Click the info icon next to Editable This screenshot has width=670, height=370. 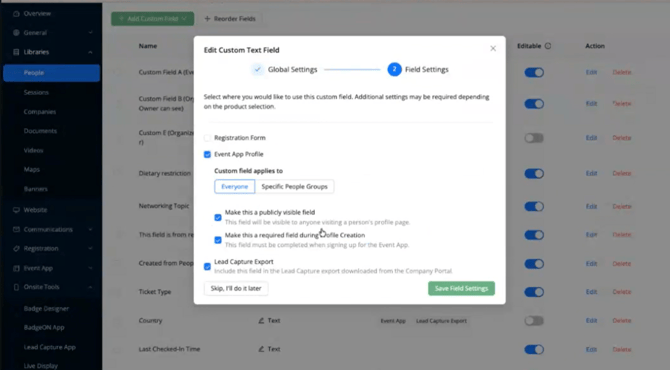pyautogui.click(x=548, y=46)
